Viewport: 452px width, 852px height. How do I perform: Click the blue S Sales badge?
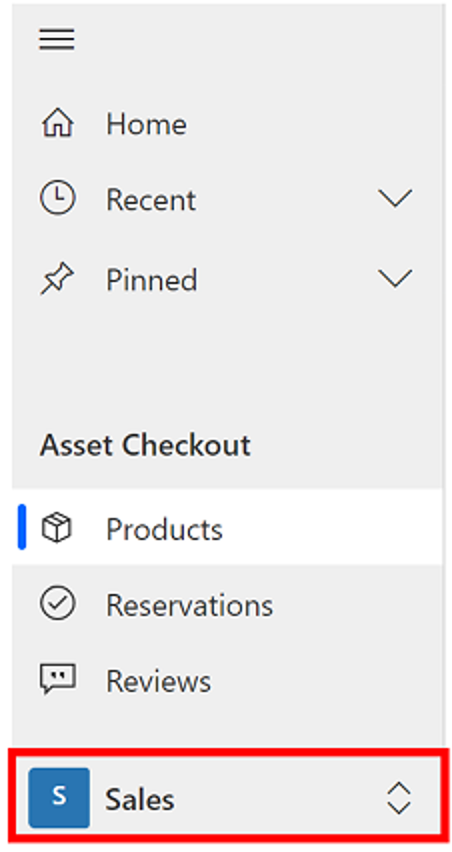[x=59, y=798]
